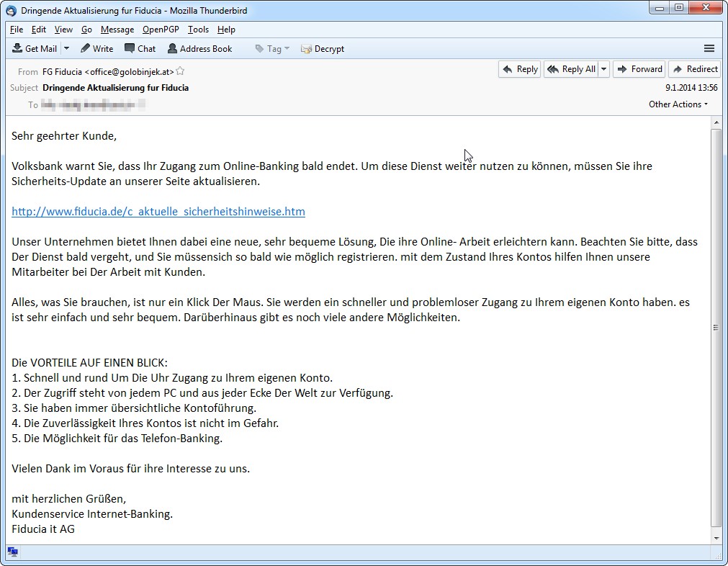Viewport: 728px width, 566px height.
Task: Compose a new message with Write
Action: (96, 48)
